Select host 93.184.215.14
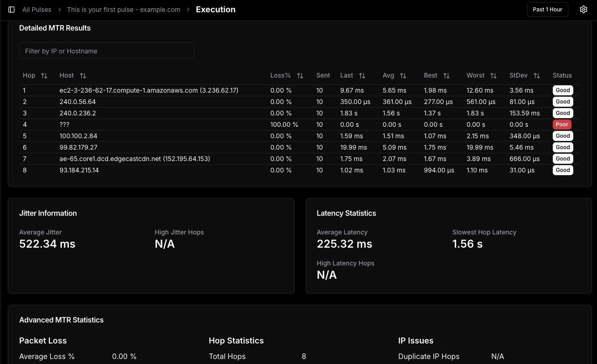 [79, 170]
